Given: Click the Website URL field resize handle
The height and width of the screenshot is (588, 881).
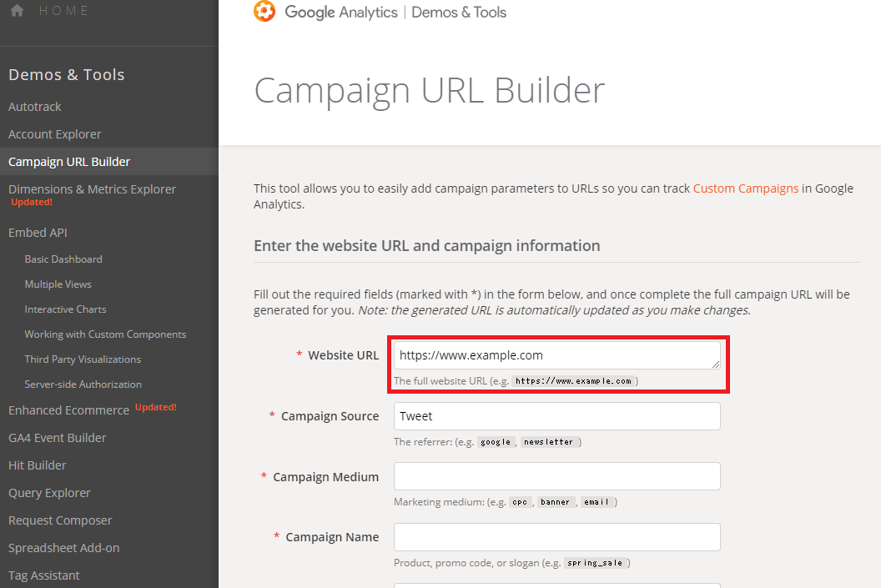Looking at the screenshot, I should pyautogui.click(x=715, y=364).
